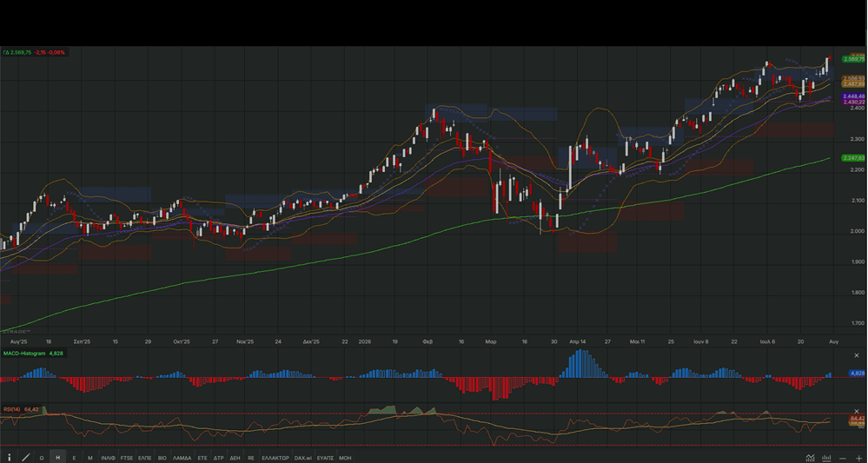Click the Νοε'25 date axis label
The image size is (868, 463).
[245, 342]
